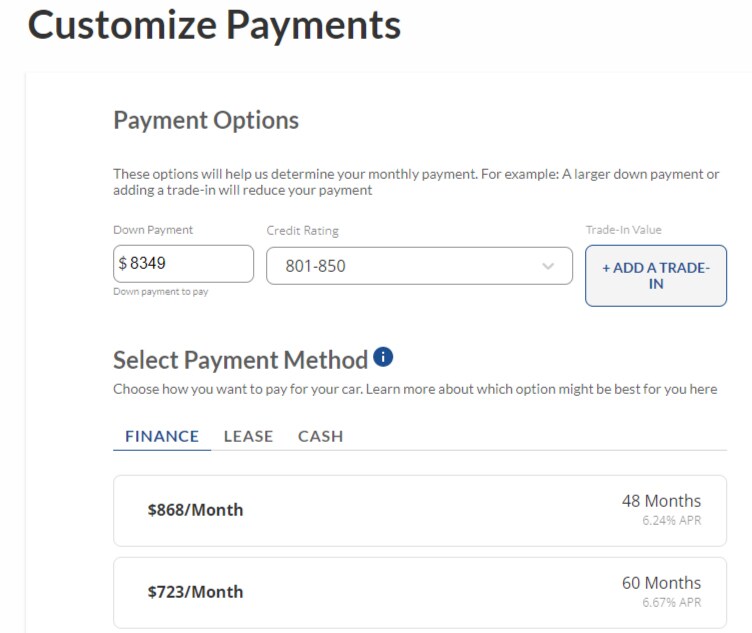Click the Payment Options heading

point(206,120)
